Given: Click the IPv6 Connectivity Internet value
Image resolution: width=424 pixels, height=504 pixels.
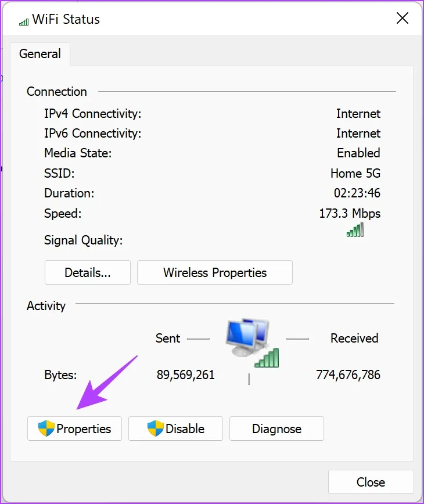Looking at the screenshot, I should (x=358, y=134).
